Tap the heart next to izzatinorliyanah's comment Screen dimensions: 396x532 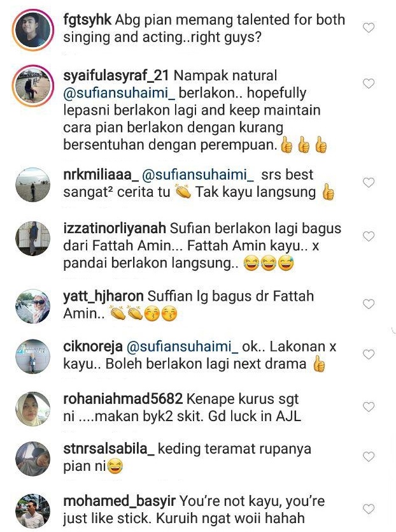point(369,236)
